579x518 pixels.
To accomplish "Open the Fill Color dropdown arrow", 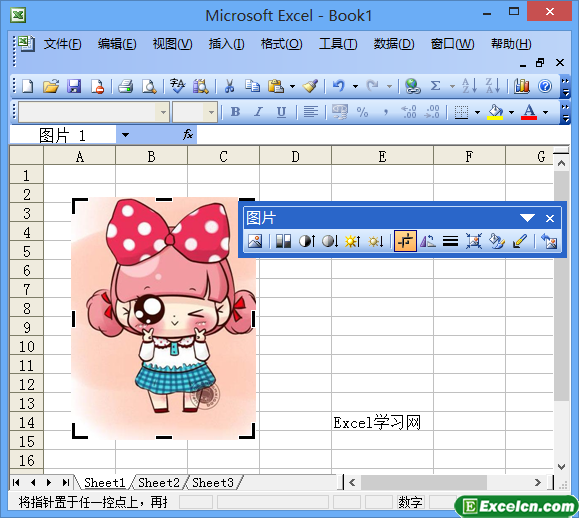I will point(511,112).
